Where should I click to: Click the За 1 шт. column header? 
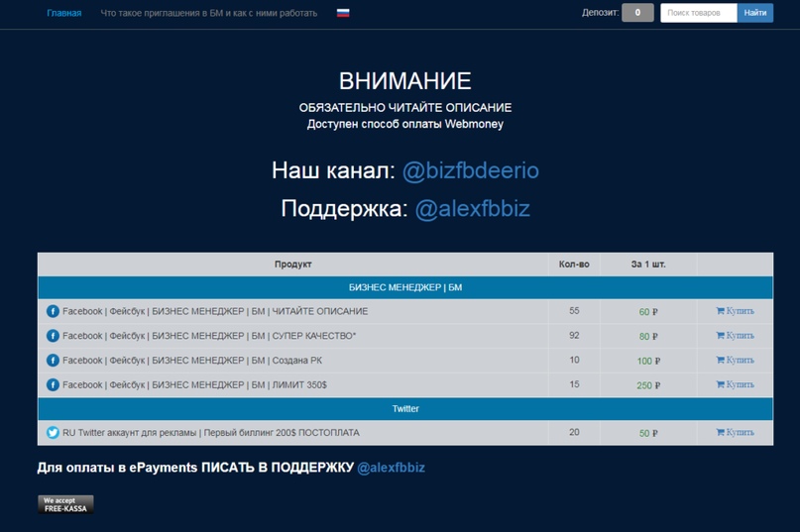coord(648,265)
